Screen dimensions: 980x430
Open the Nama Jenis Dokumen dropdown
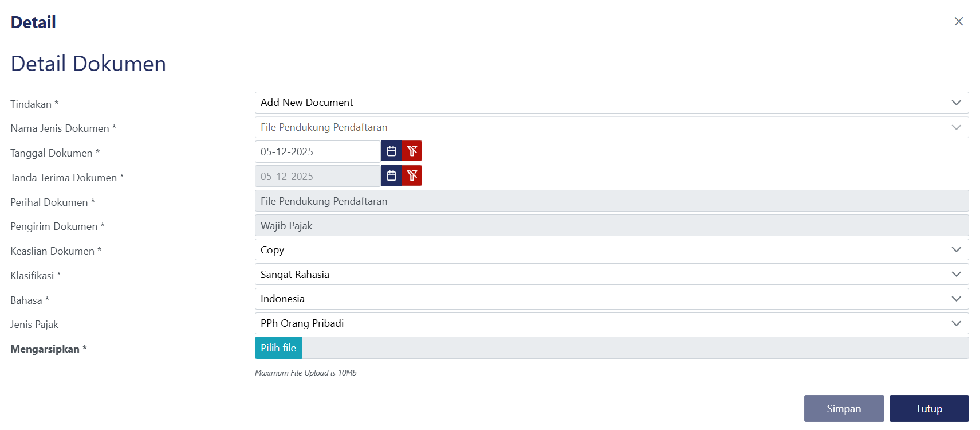point(611,127)
